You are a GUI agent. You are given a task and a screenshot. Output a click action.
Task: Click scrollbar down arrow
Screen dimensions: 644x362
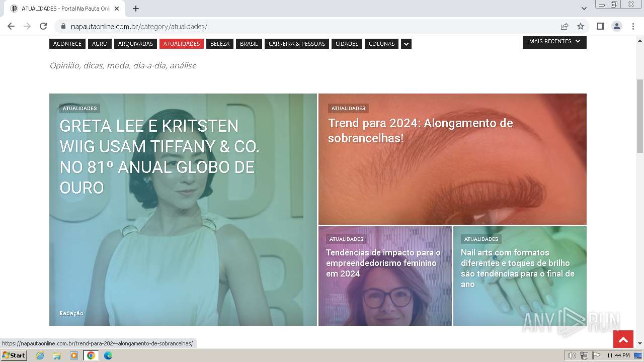640,343
